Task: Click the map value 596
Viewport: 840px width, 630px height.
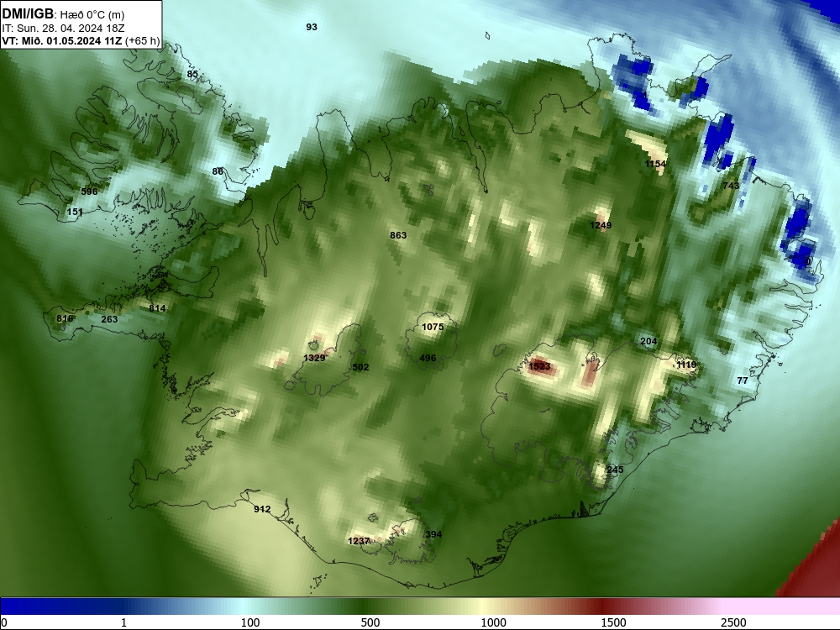Action: (90, 192)
